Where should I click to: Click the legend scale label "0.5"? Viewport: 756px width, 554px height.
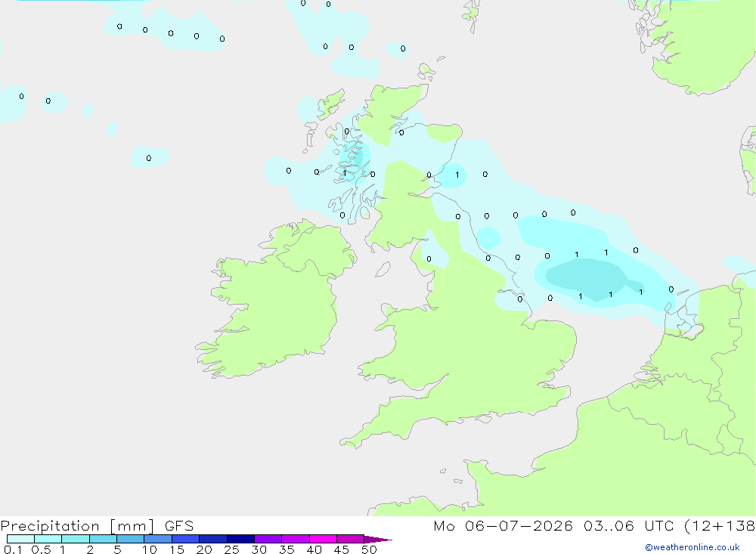[41, 549]
